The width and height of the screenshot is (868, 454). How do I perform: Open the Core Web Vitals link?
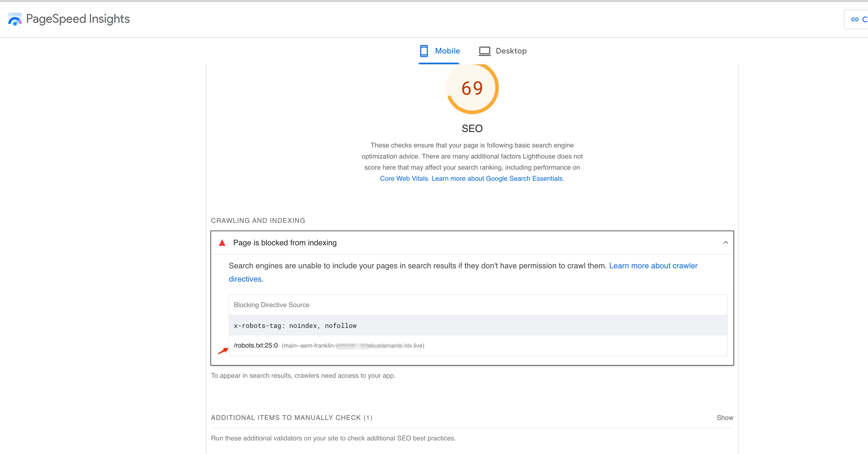(404, 178)
